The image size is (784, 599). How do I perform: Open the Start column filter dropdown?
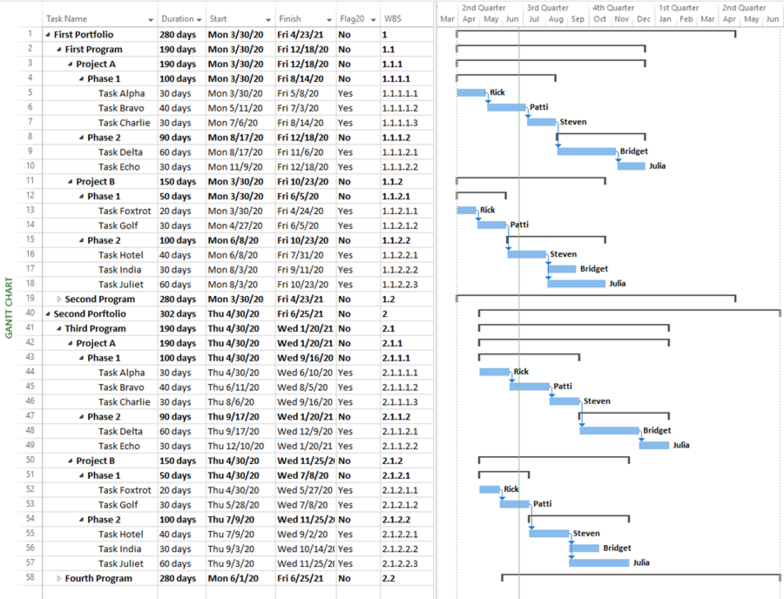click(268, 20)
